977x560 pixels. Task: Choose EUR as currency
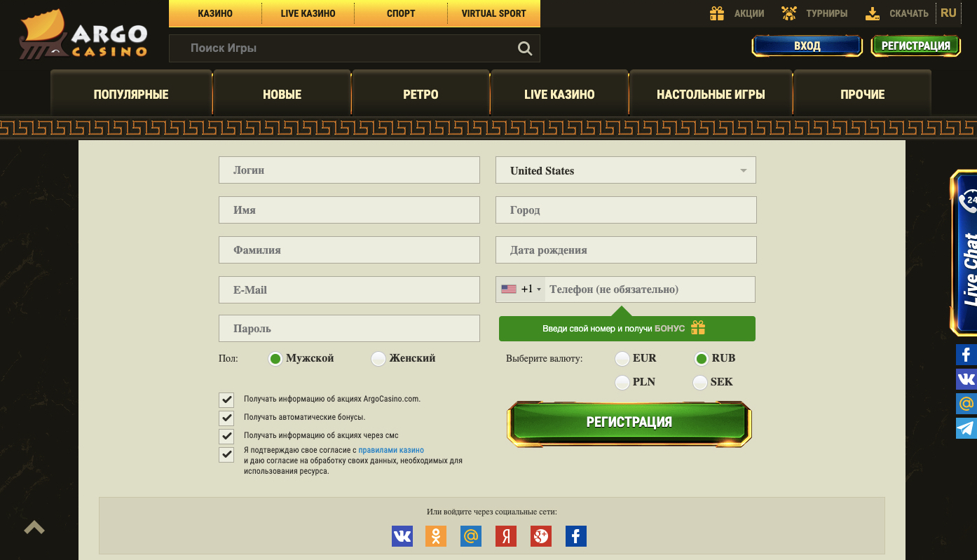pos(622,359)
